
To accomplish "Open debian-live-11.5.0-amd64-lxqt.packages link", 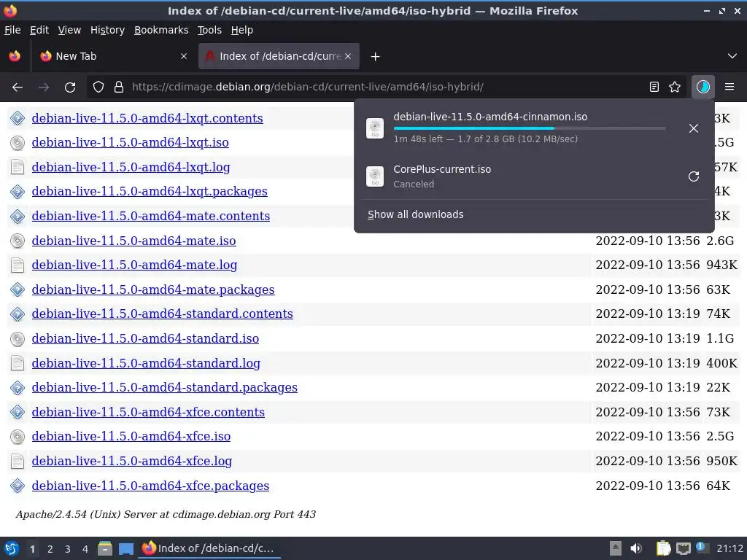I will (150, 192).
